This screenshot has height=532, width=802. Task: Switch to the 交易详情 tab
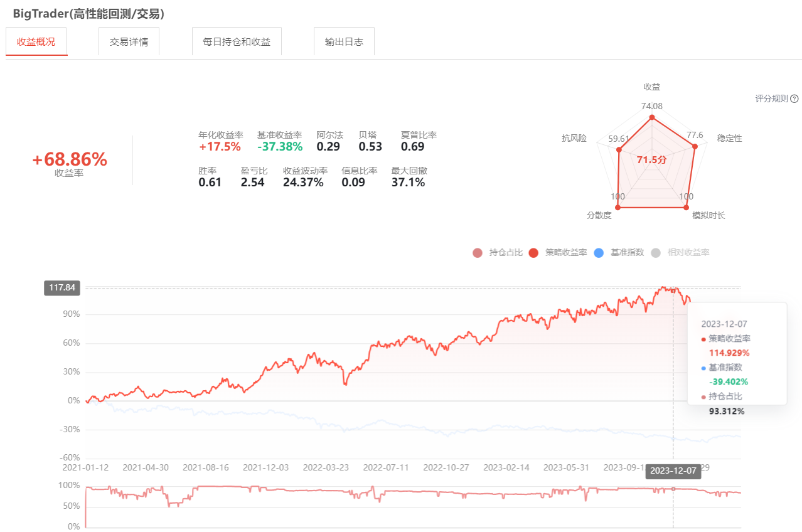pyautogui.click(x=129, y=42)
